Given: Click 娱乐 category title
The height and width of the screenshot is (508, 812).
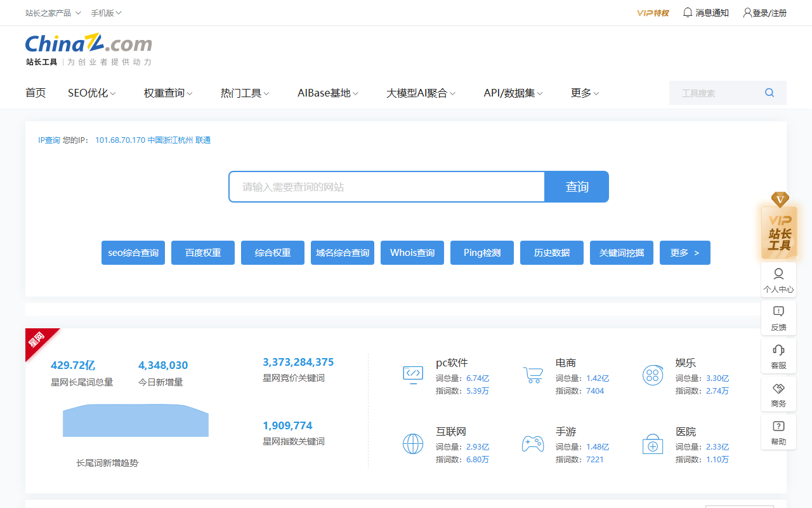Looking at the screenshot, I should coord(686,363).
